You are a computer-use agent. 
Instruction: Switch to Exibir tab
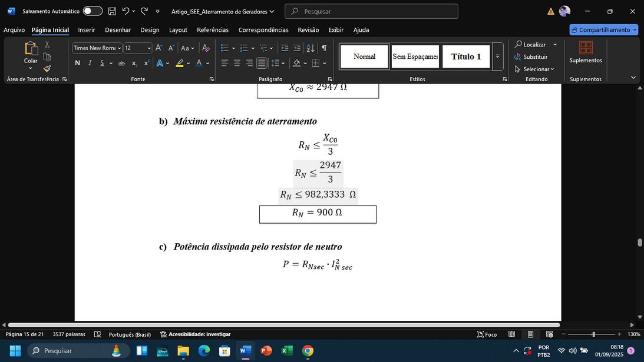coord(336,29)
